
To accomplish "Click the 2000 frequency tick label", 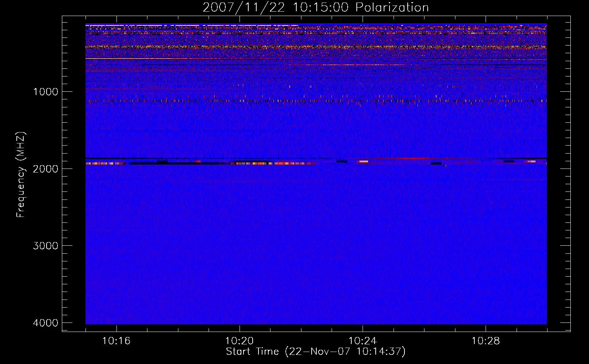I will pos(46,169).
